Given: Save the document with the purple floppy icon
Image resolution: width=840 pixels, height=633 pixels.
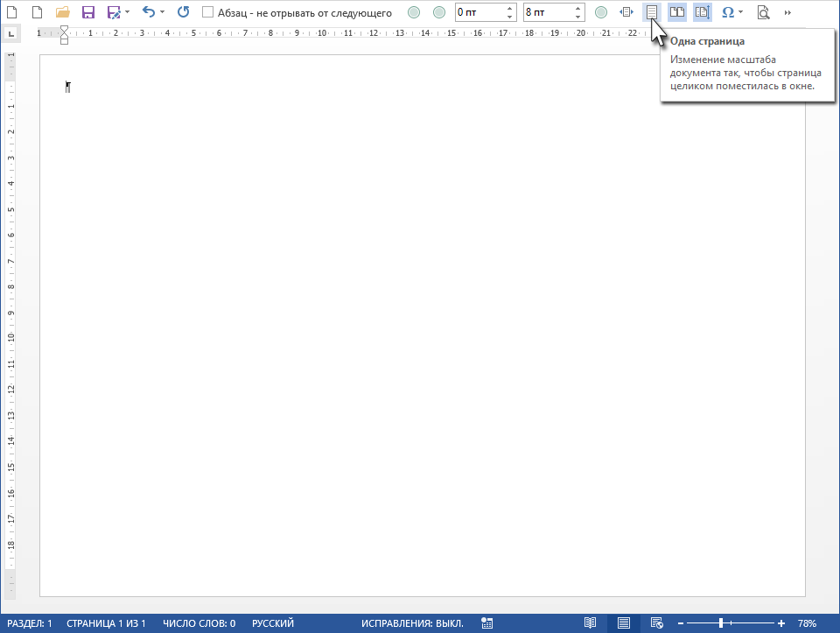Looking at the screenshot, I should click(87, 11).
